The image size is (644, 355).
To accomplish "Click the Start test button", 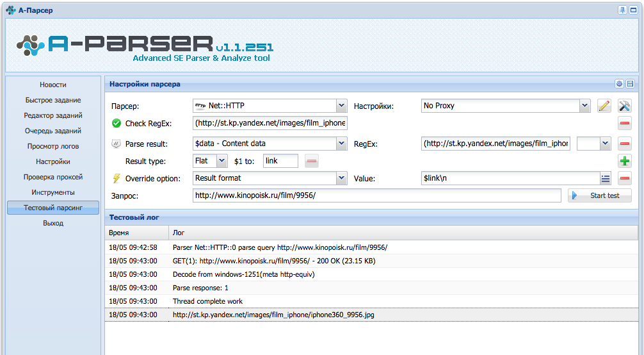I will click(600, 196).
